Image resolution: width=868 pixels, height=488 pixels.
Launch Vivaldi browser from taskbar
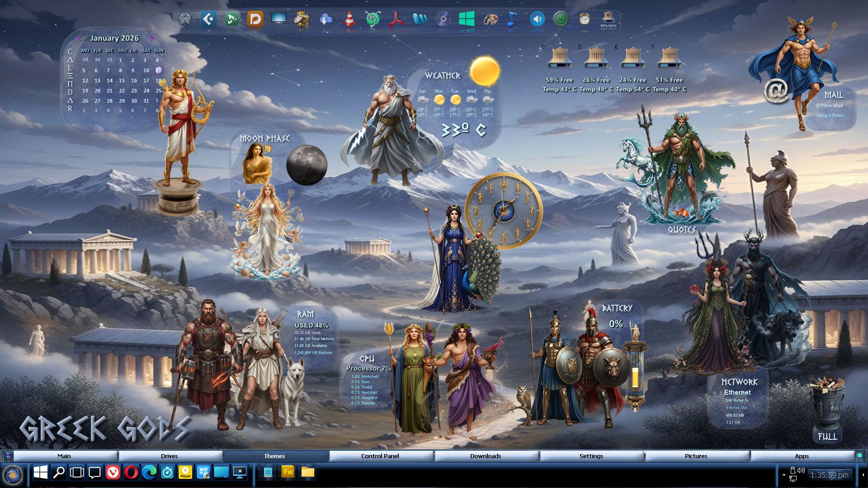click(x=113, y=473)
